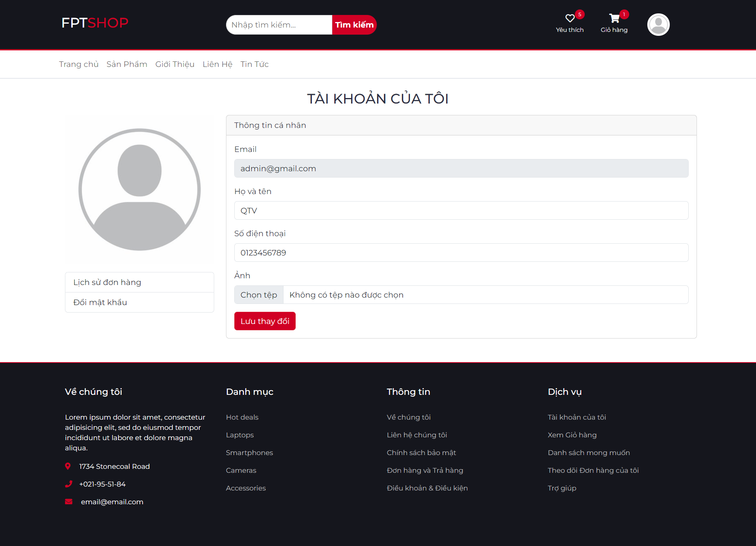The image size is (756, 546).
Task: Click the Dịch vụ footer heading
Action: pyautogui.click(x=565, y=392)
